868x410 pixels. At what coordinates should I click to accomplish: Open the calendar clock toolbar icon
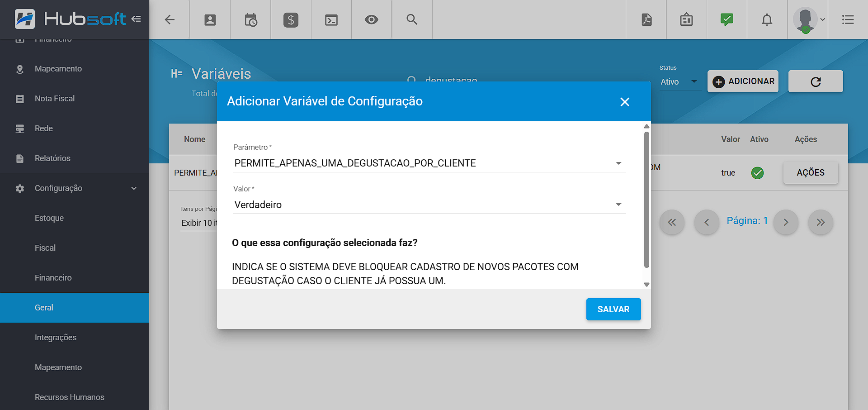(x=250, y=19)
